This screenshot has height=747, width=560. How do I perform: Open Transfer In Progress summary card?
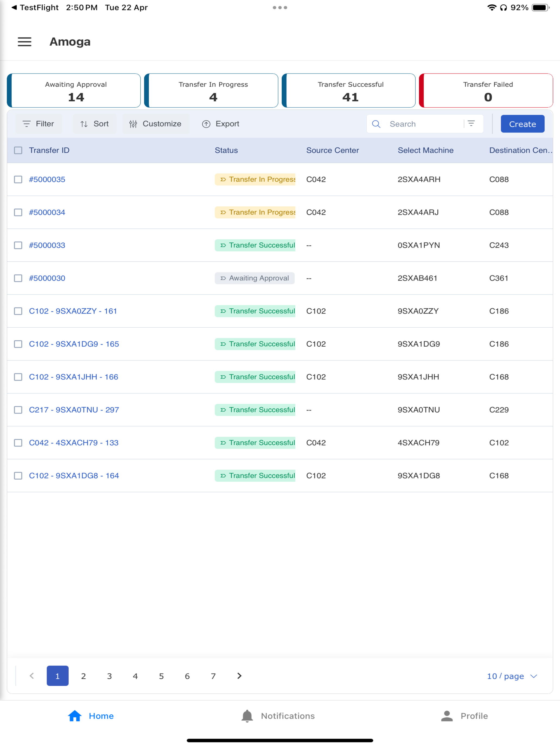[211, 90]
